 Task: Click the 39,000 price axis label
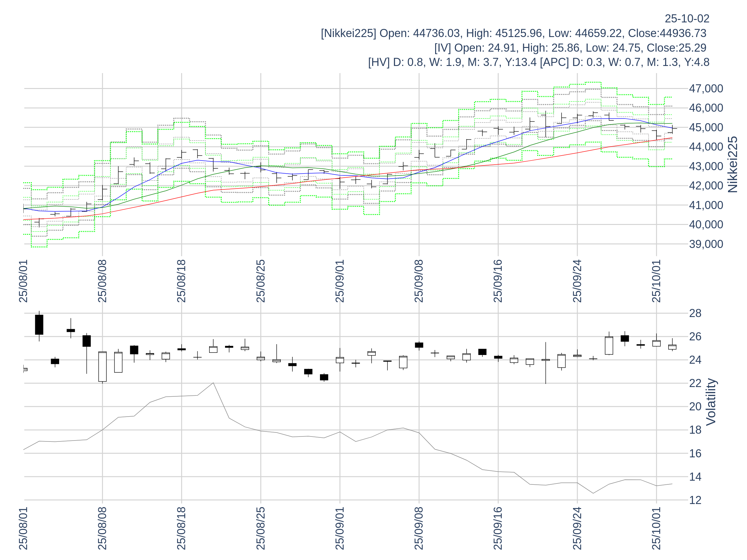tap(706, 244)
